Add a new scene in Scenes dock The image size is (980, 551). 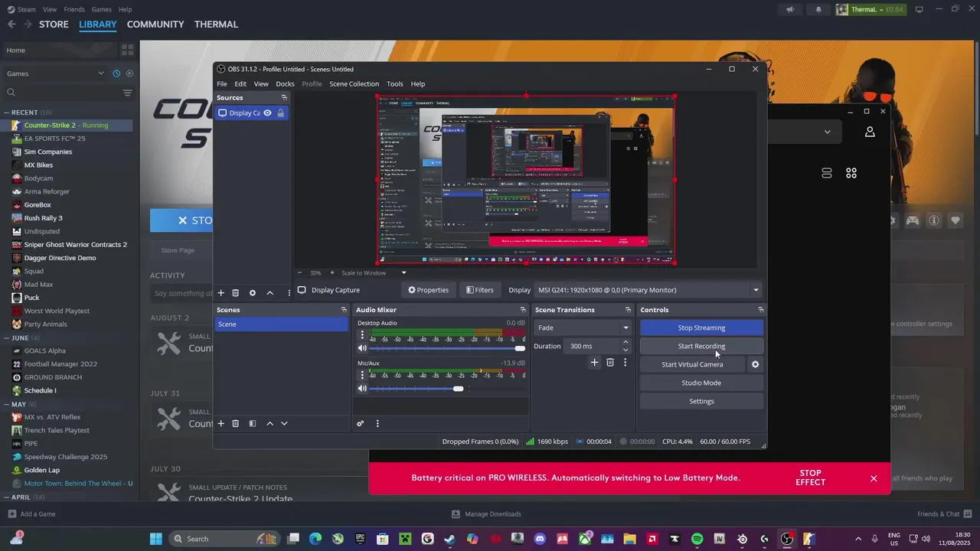tap(221, 423)
